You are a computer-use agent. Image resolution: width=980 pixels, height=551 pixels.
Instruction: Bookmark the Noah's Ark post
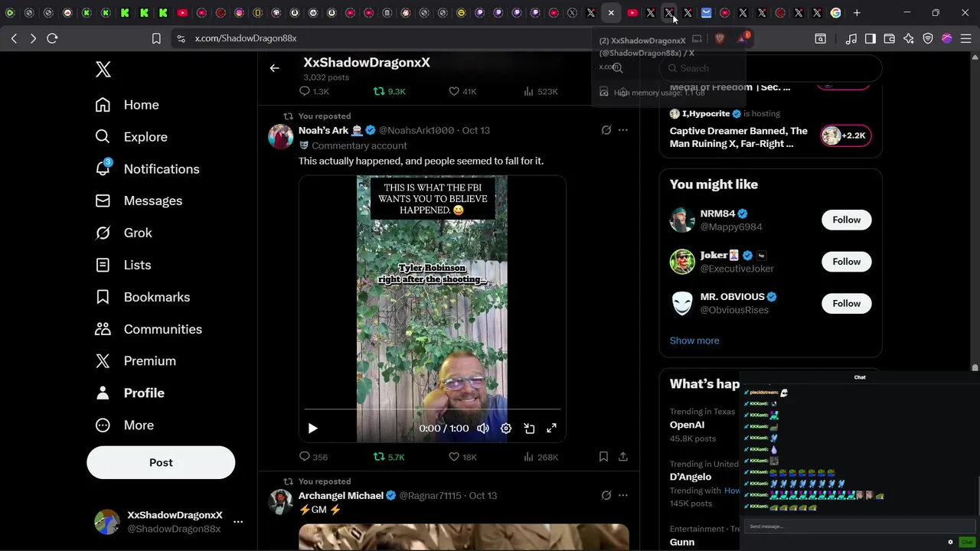point(603,457)
